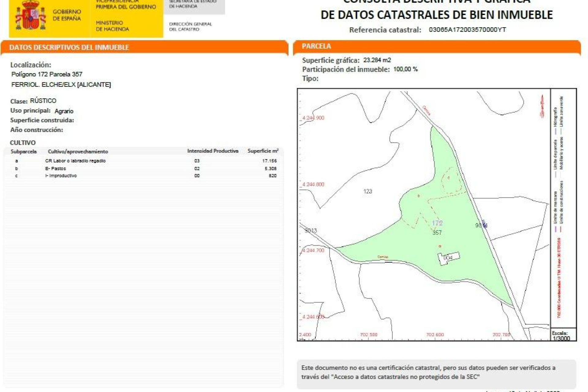This screenshot has width=588, height=392.
Task: Click the building outline labeled 004 on map
Action: (449, 258)
